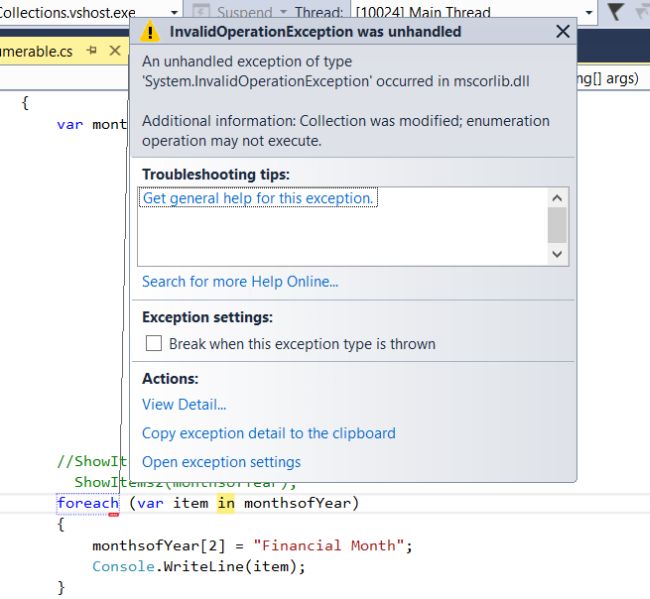
Task: Close the InvalidOperationException dialog
Action: click(x=562, y=32)
